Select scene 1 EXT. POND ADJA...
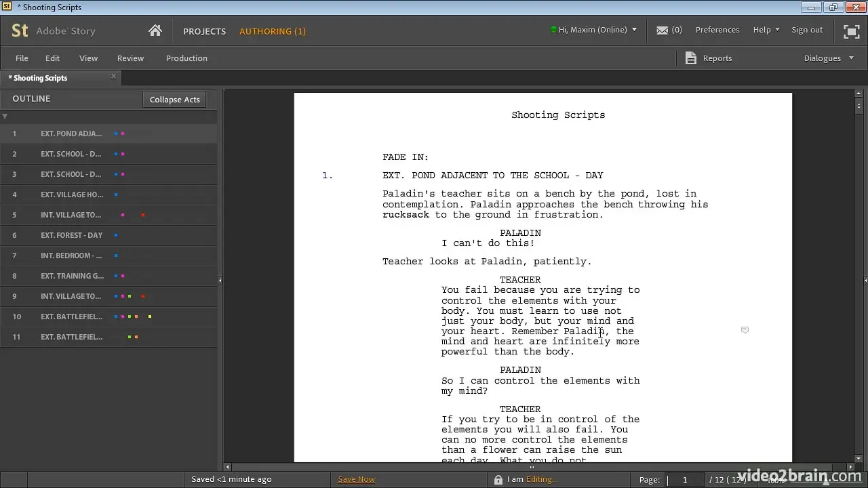The width and height of the screenshot is (868, 488). [108, 134]
